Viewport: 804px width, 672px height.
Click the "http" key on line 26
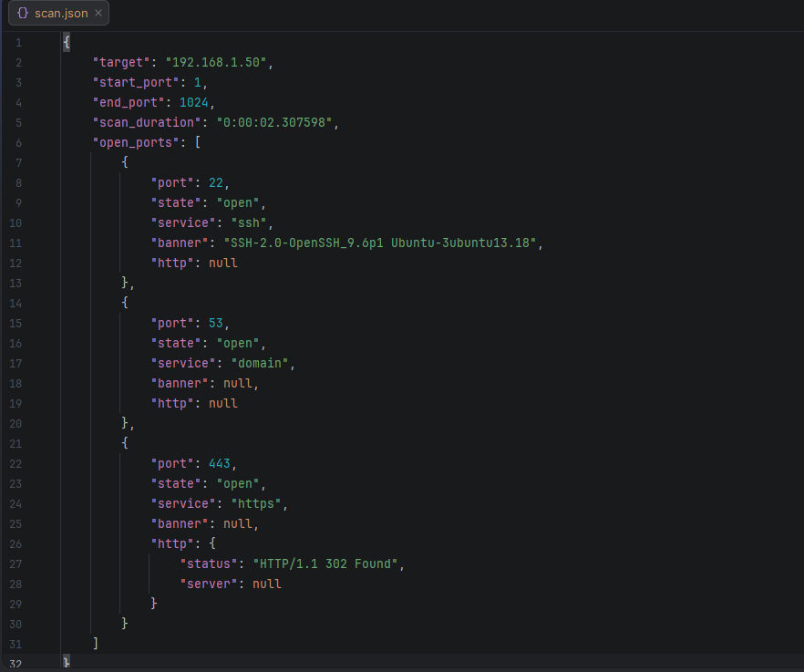pos(172,543)
